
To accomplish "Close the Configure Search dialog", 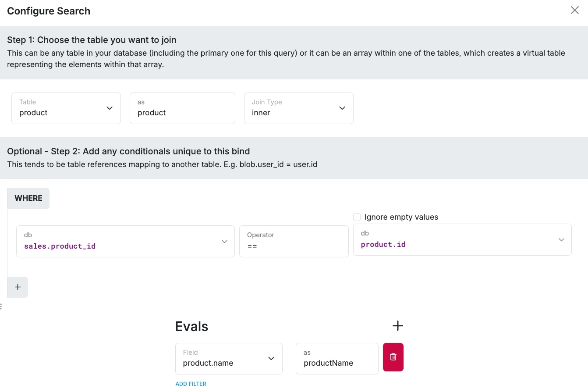I will [x=574, y=11].
